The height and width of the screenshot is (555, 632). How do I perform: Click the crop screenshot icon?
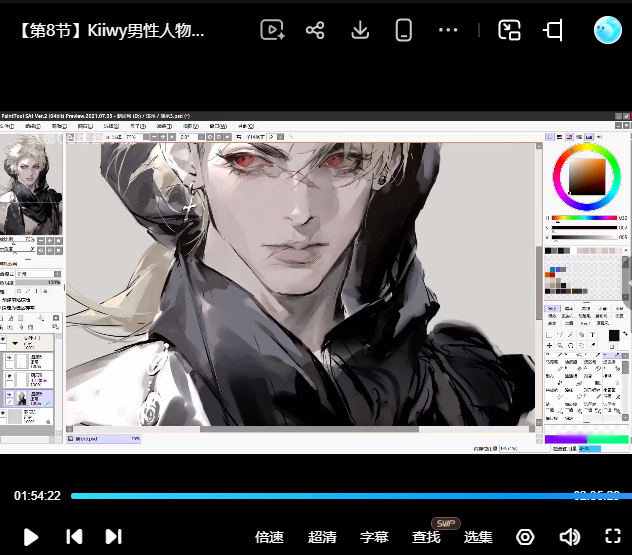click(553, 30)
